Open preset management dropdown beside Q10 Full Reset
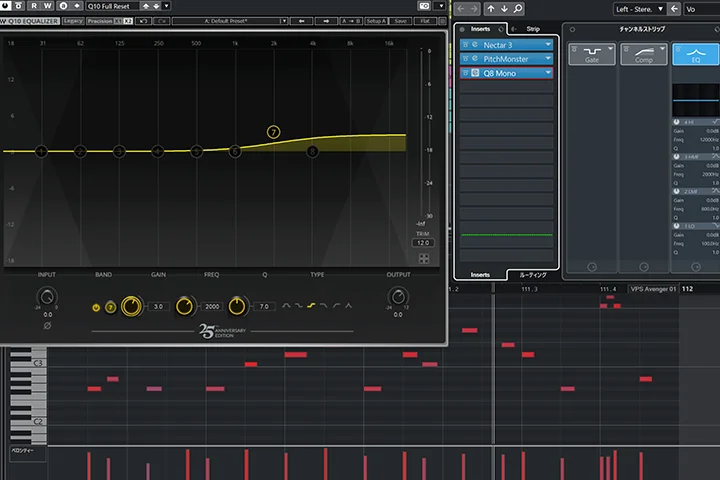This screenshot has width=720, height=480. pyautogui.click(x=166, y=6)
